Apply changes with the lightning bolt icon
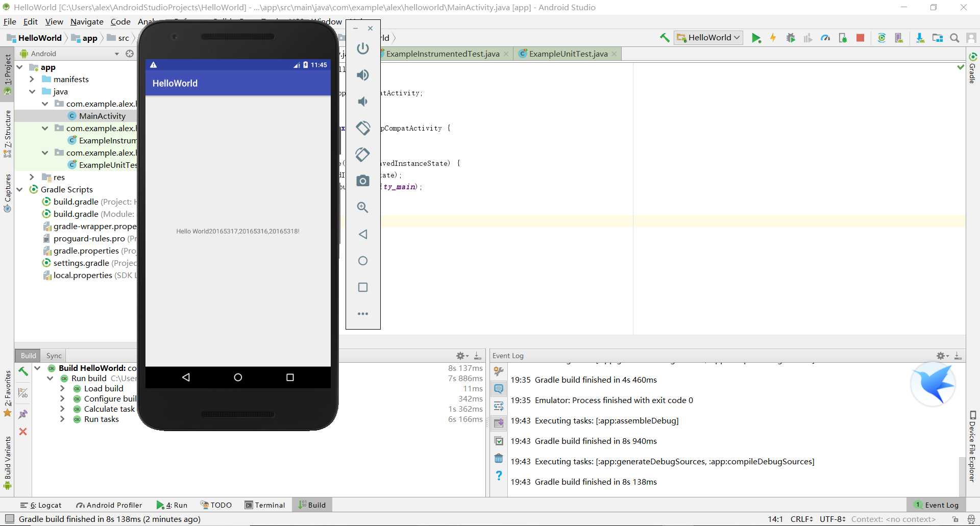The image size is (980, 526). coord(773,38)
